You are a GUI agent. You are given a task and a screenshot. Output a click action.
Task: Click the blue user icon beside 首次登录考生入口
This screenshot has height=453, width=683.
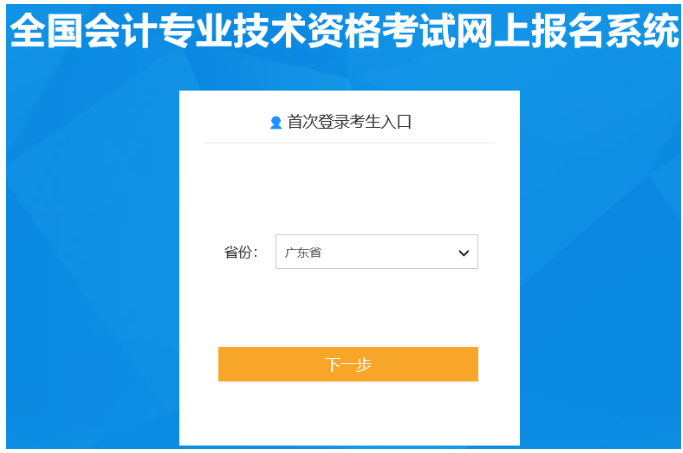tap(276, 122)
